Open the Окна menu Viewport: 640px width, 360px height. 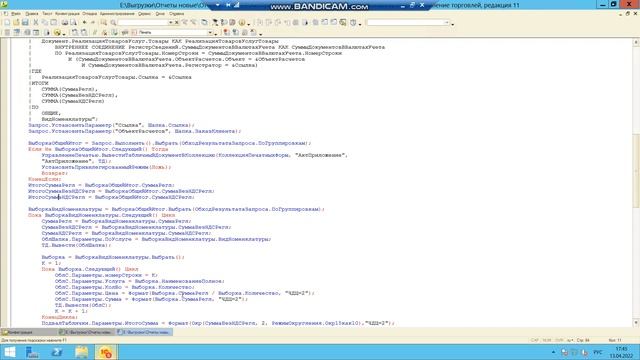[x=160, y=14]
